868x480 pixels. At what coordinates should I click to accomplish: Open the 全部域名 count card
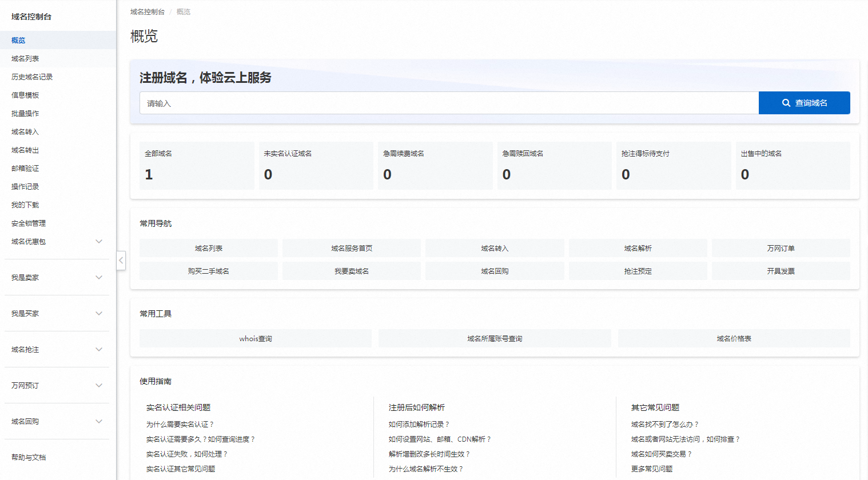pyautogui.click(x=197, y=166)
